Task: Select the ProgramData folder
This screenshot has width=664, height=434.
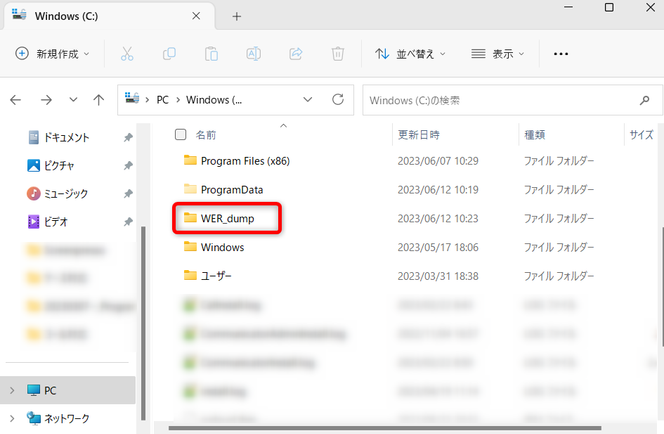Action: (232, 190)
